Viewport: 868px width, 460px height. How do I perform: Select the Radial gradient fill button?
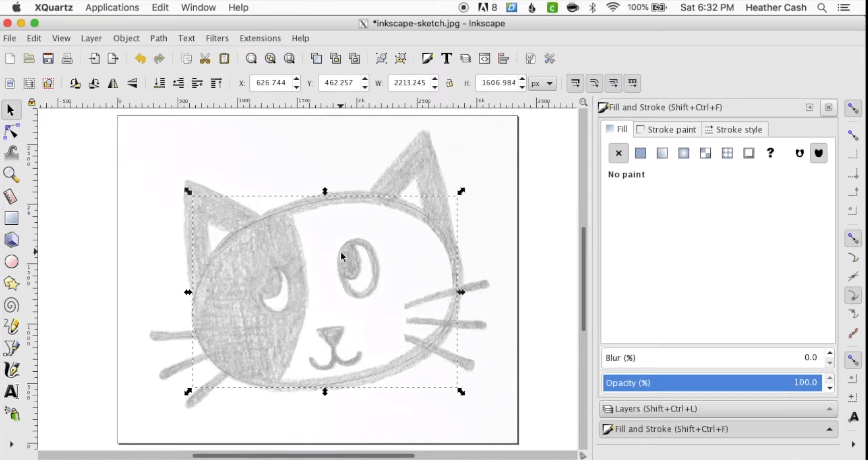pos(684,154)
